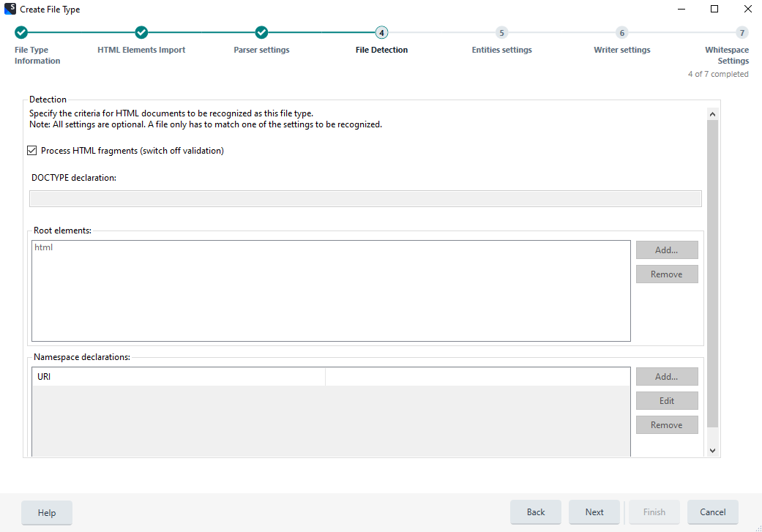Click the URI column header
The image size is (762, 532).
click(x=178, y=377)
